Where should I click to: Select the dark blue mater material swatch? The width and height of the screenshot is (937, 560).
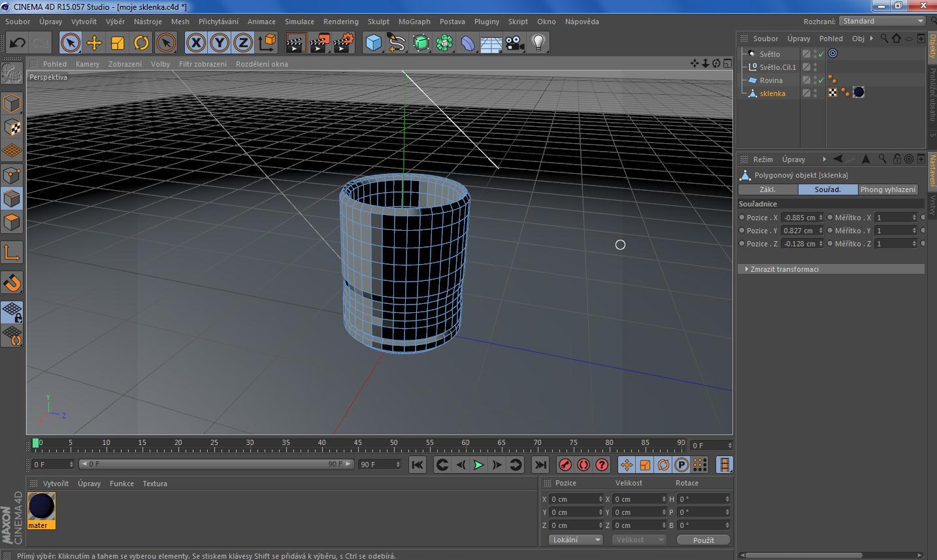(x=42, y=506)
